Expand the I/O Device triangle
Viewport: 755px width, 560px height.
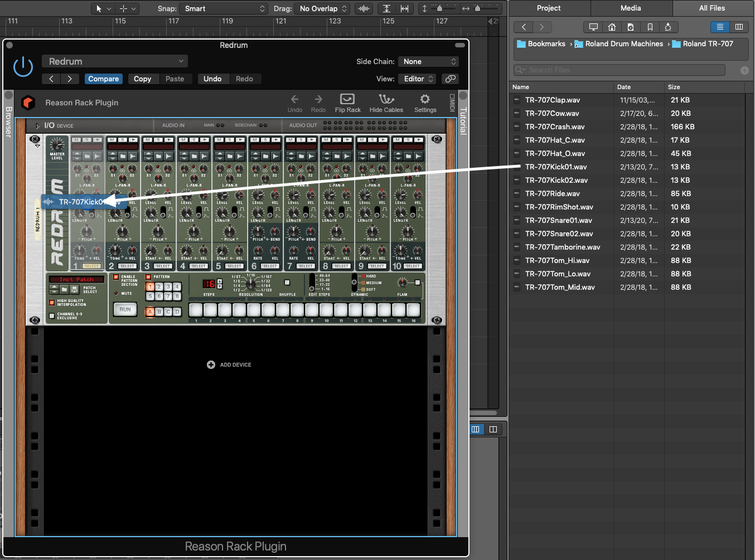coord(38,125)
